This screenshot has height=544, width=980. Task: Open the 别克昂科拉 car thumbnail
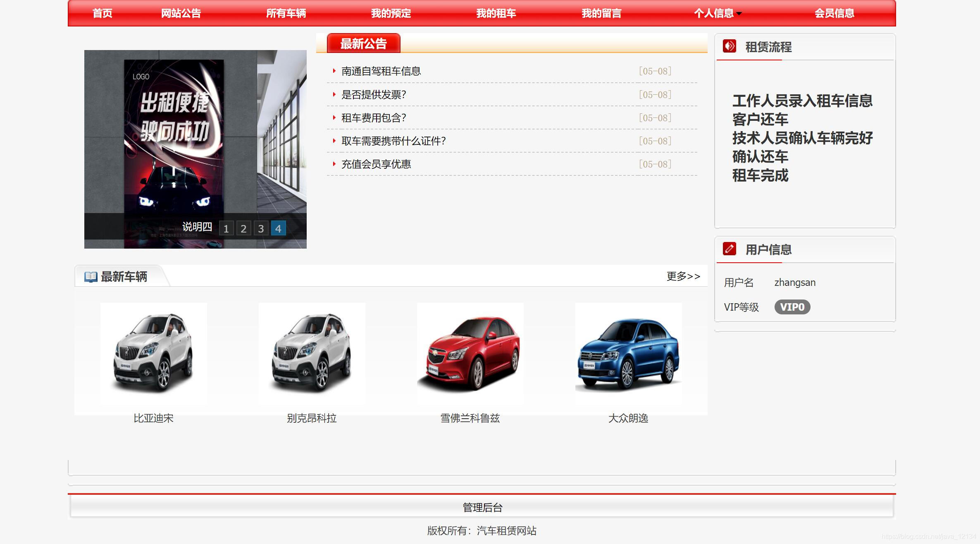[312, 354]
